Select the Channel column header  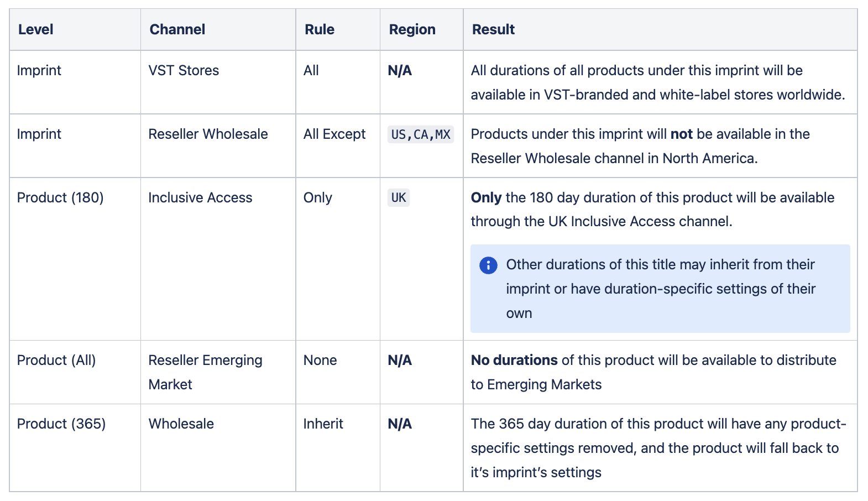pyautogui.click(x=218, y=30)
